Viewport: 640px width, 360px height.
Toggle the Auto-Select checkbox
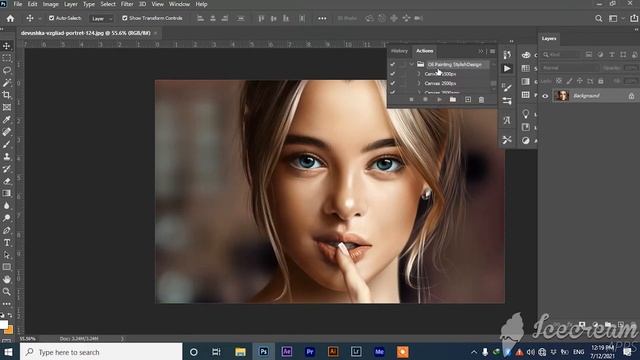51,18
